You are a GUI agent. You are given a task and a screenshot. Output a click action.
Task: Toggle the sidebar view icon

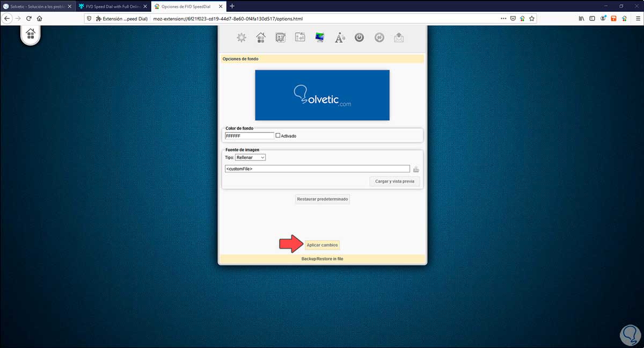click(x=592, y=18)
